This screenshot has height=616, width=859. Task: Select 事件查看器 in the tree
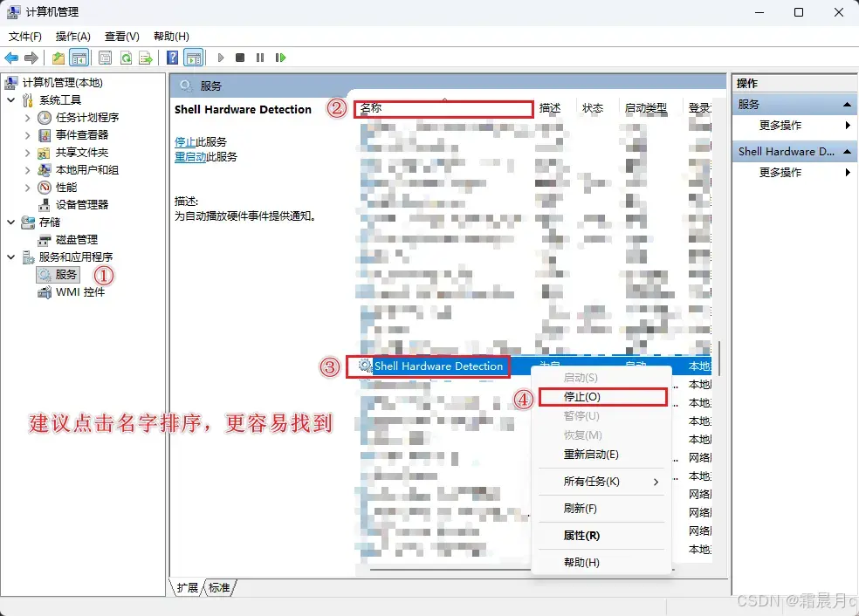(x=82, y=134)
